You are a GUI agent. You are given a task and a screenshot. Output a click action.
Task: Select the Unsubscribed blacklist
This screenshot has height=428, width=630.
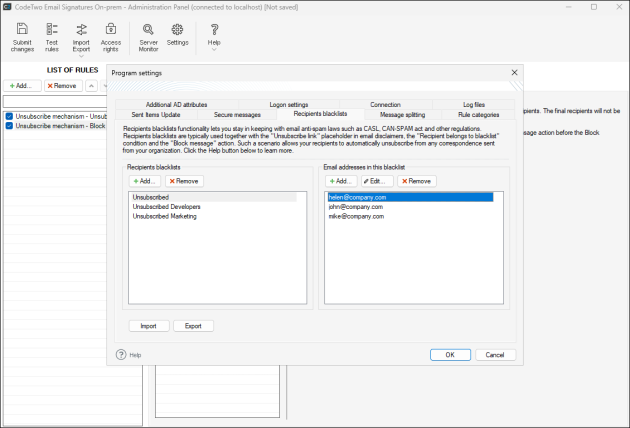214,197
